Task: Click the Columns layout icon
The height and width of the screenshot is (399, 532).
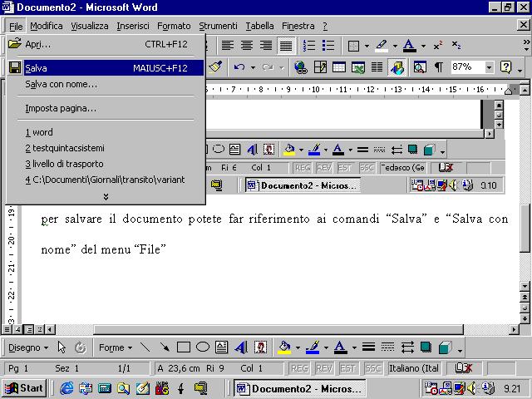Action: 377,67
